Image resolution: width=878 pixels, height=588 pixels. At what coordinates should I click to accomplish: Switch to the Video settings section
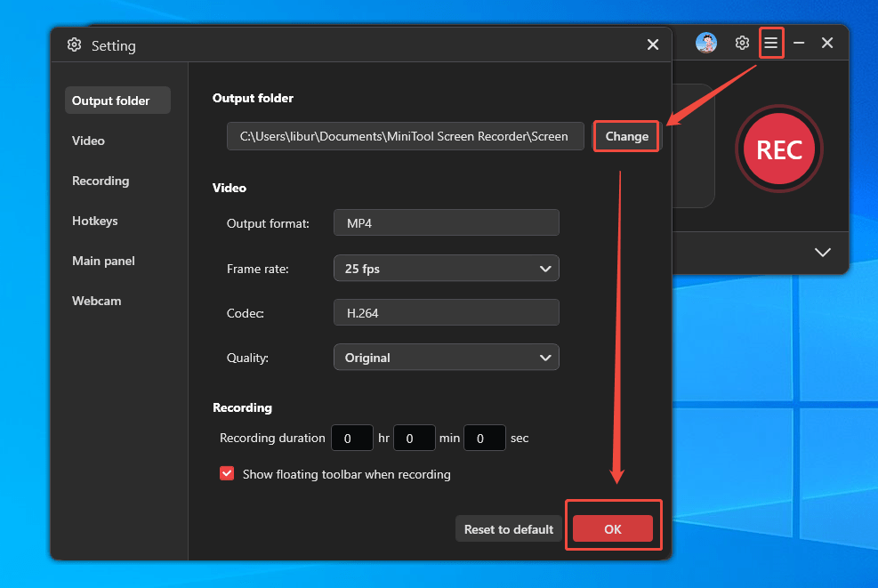click(87, 141)
